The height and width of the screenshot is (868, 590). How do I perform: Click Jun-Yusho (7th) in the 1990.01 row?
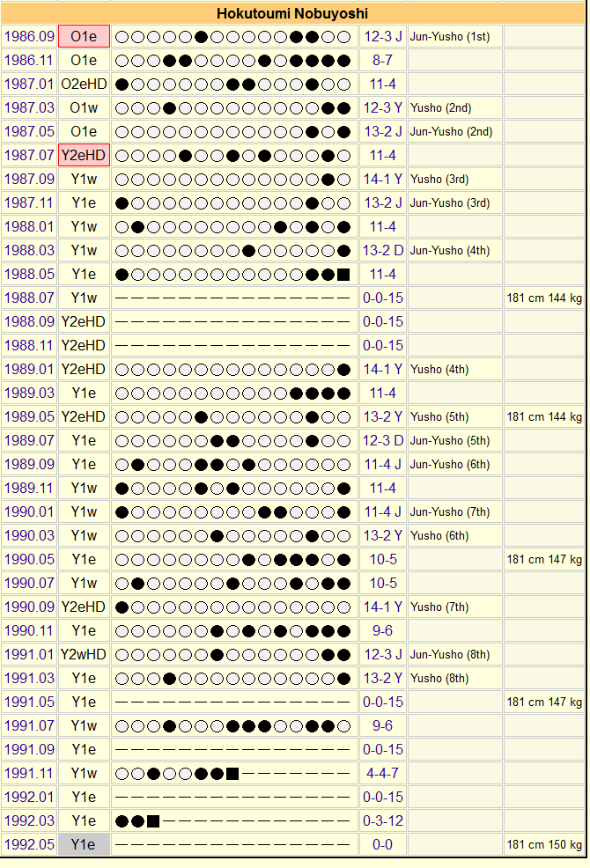point(450,512)
